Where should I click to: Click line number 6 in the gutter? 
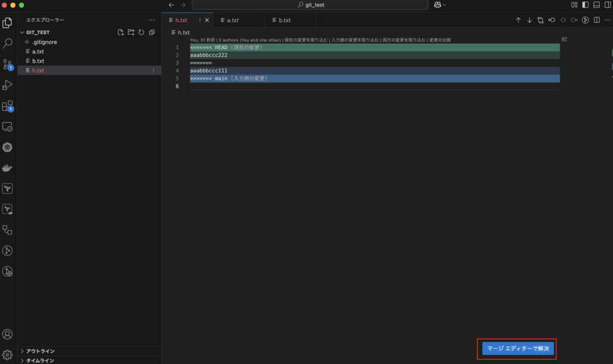177,86
